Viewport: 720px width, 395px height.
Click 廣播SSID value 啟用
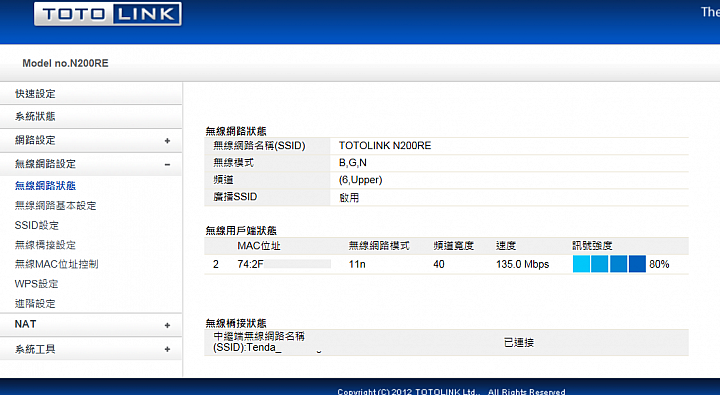[x=349, y=198]
